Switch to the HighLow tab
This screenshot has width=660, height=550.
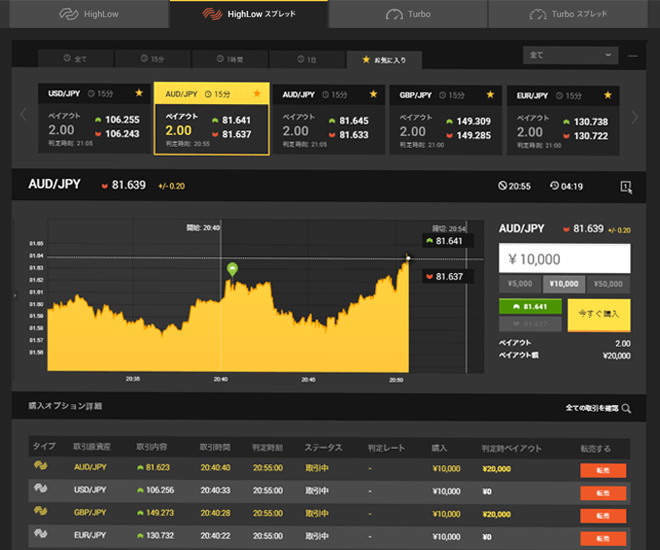[89, 14]
